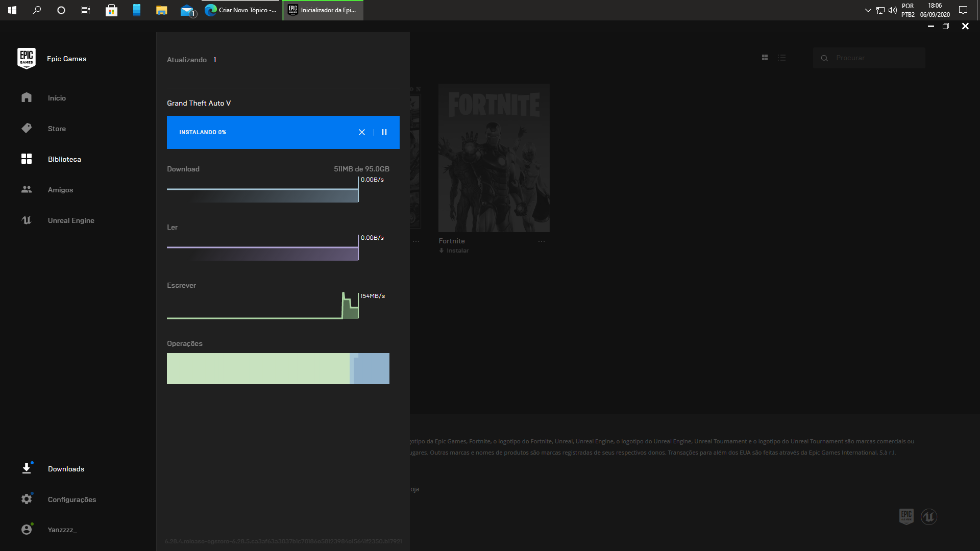
Task: Click Instalar under Fortnite
Action: click(454, 251)
